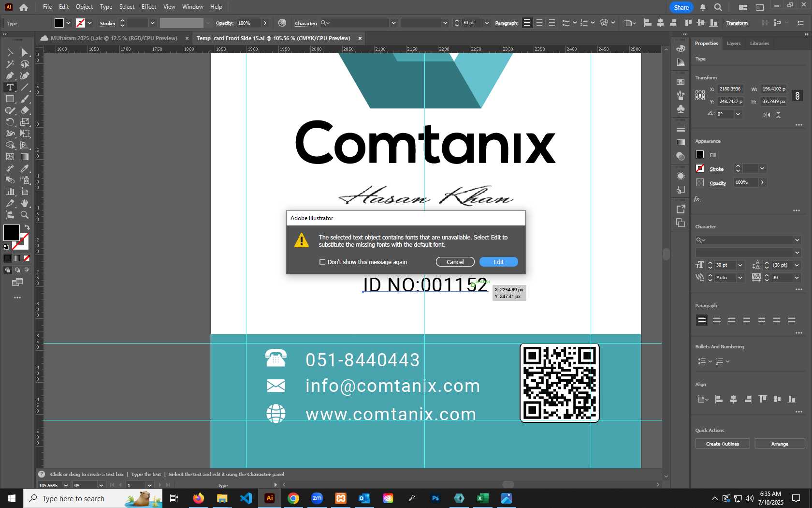The image size is (812, 508).
Task: Check Don't show this message again
Action: click(x=322, y=262)
